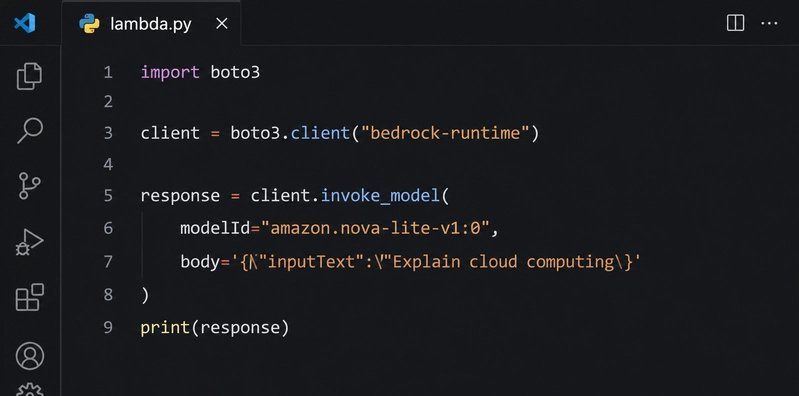This screenshot has width=799, height=396.
Task: Click the "inputText" key on line 7
Action: [x=311, y=261]
